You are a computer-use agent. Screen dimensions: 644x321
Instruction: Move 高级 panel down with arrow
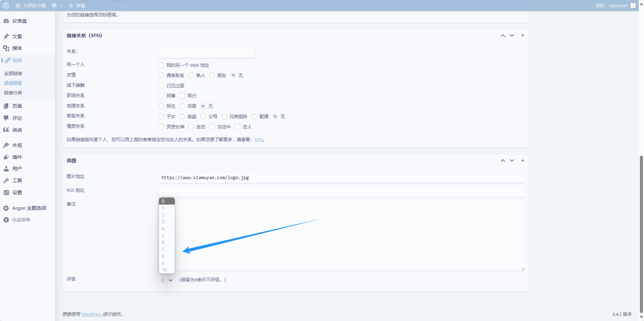click(x=512, y=160)
